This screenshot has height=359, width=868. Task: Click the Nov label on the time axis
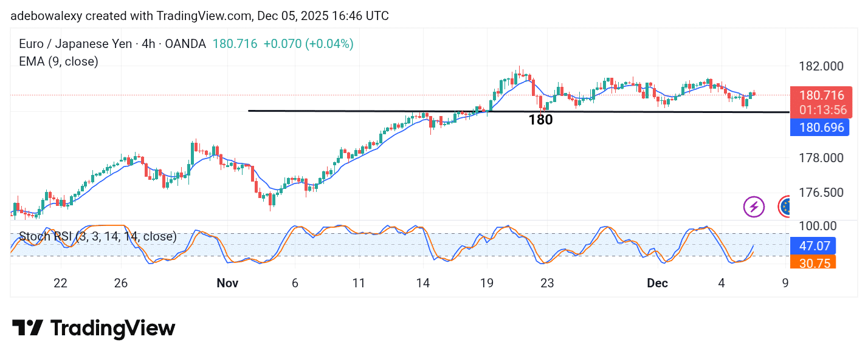[x=227, y=283]
